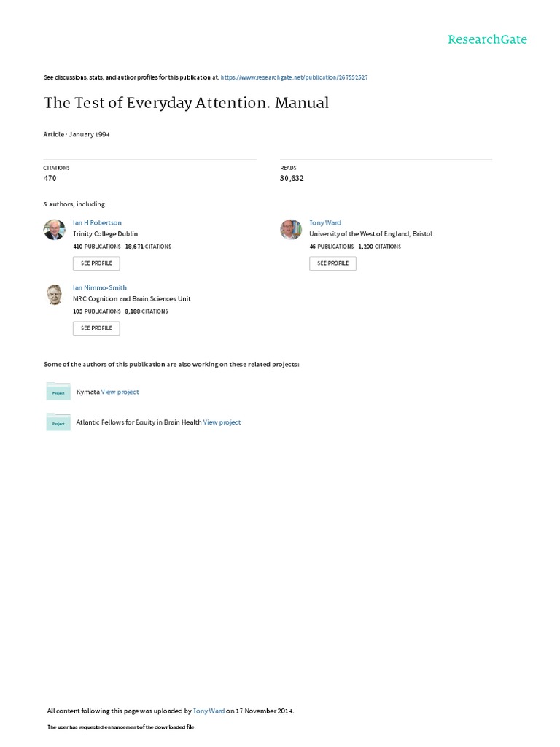Image resolution: width=560 pixels, height=747 pixels.
Task: Click the reads count 30,632
Action: (290, 177)
